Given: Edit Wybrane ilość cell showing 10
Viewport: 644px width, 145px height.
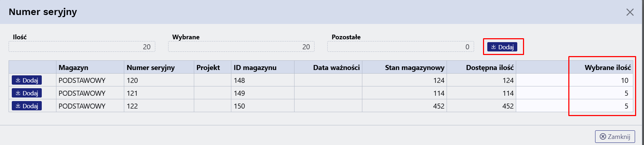Looking at the screenshot, I should (x=574, y=80).
